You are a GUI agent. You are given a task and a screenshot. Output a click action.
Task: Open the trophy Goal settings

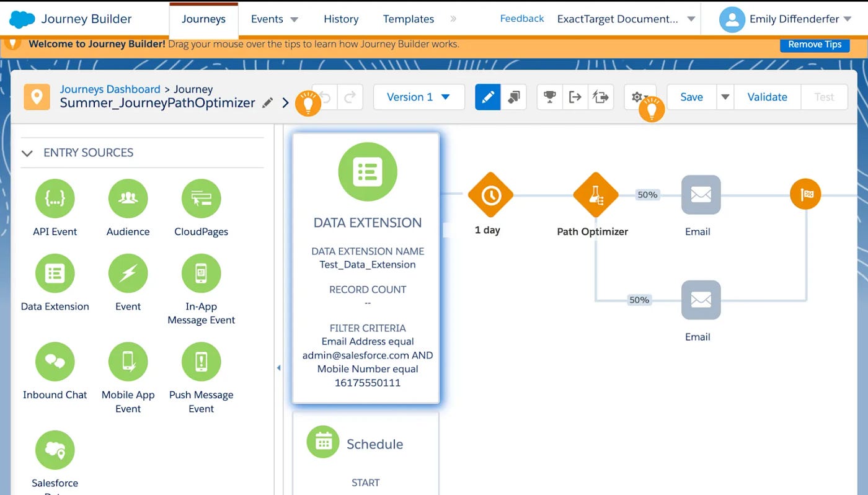[549, 97]
